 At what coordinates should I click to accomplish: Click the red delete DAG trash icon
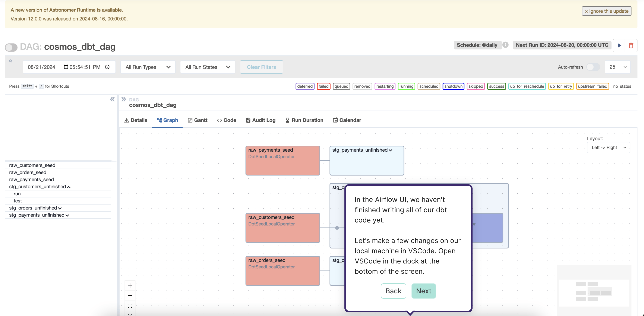[x=631, y=45]
